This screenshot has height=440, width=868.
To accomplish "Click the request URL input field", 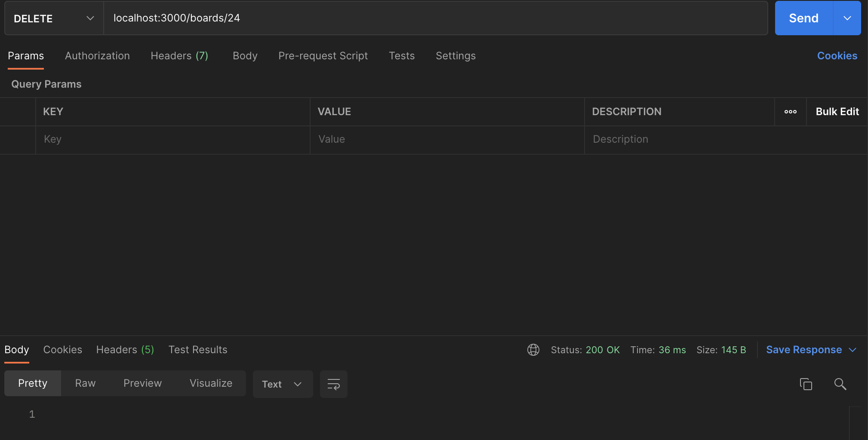I will [x=436, y=18].
